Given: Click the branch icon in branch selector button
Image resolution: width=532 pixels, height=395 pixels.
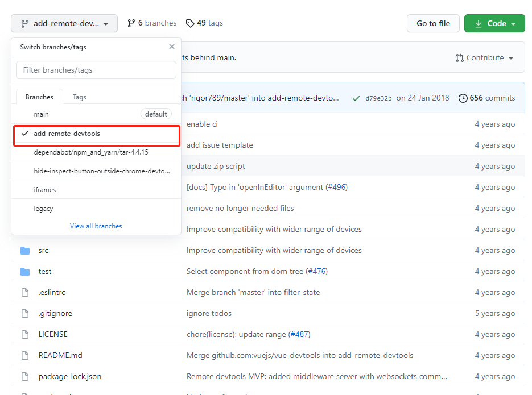Looking at the screenshot, I should (25, 24).
